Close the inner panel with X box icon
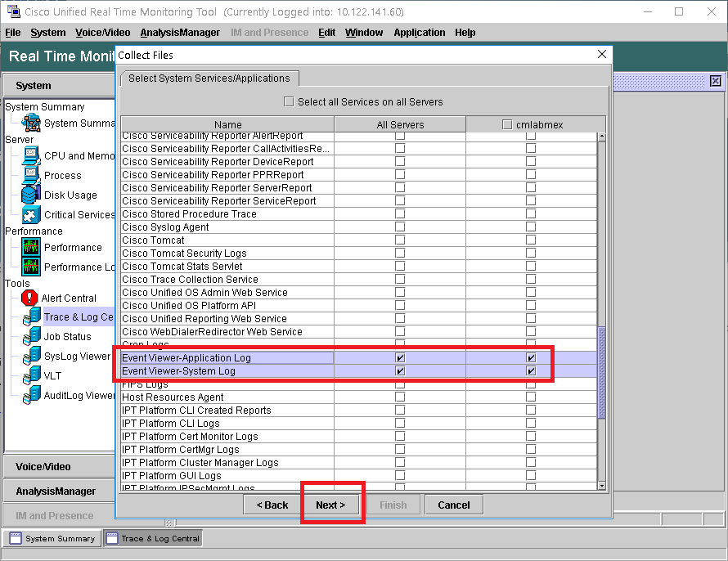 pyautogui.click(x=716, y=81)
